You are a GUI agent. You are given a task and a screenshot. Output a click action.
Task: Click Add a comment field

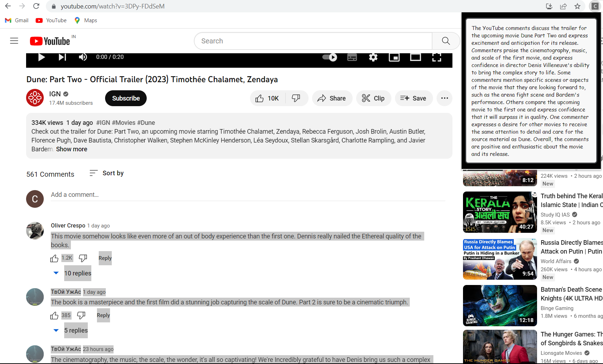(248, 195)
